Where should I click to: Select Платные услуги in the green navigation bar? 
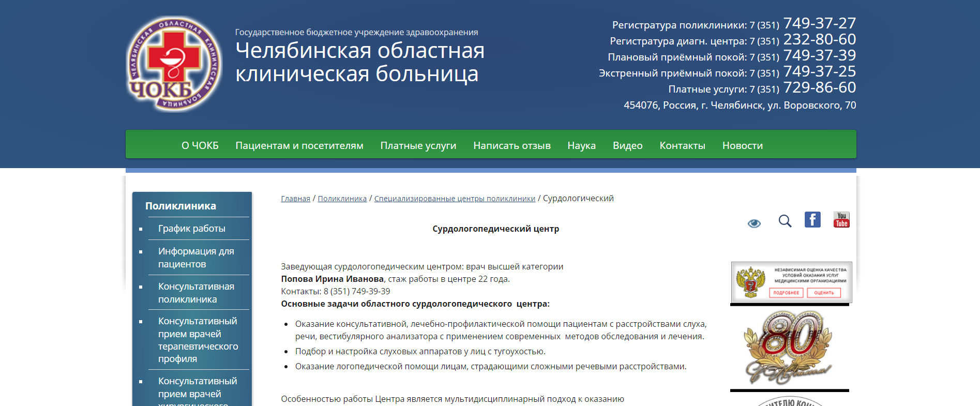point(418,145)
